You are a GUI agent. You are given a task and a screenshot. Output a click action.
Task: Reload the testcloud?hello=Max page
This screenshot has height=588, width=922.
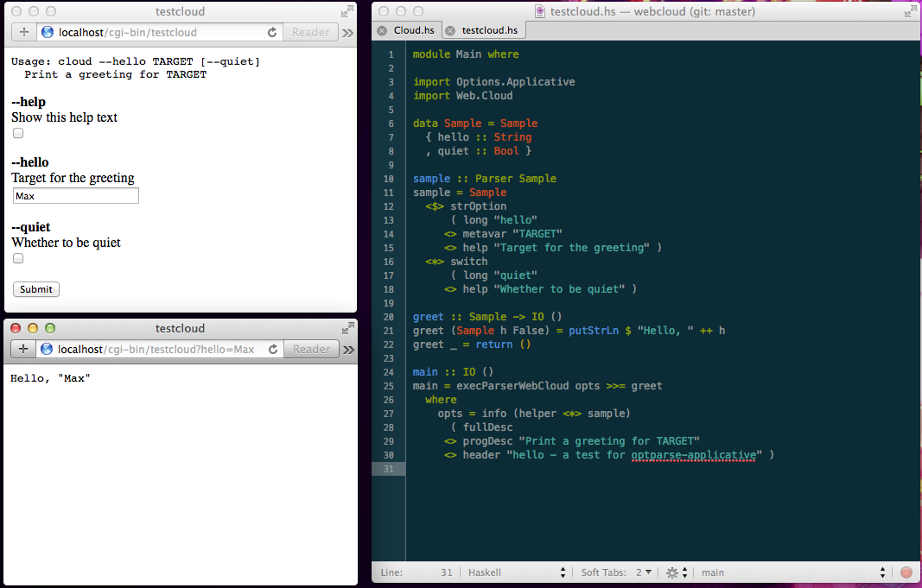(273, 349)
